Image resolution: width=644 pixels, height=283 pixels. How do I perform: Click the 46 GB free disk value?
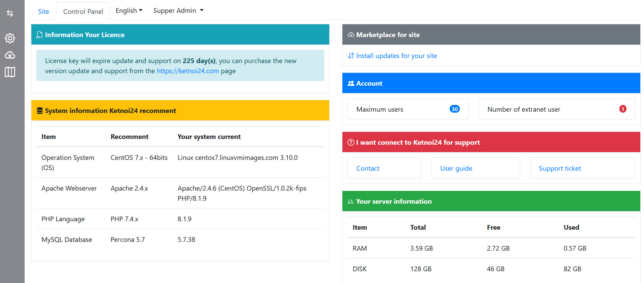[x=496, y=269]
